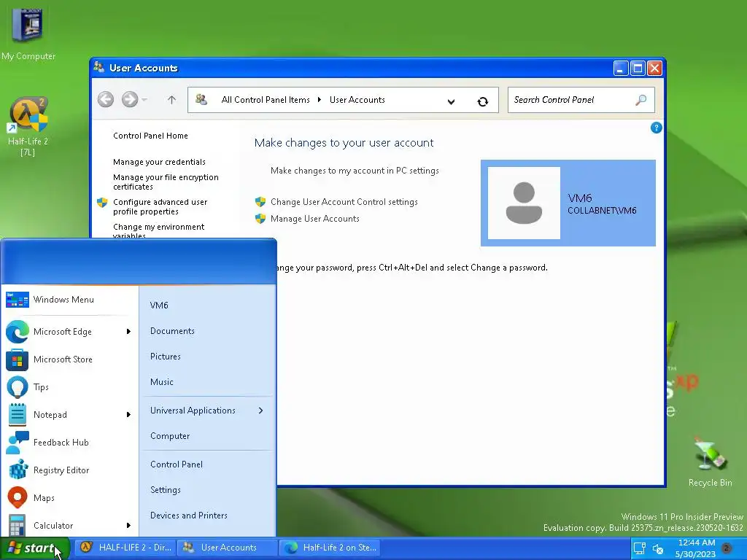Go back in User Accounts window

[106, 99]
